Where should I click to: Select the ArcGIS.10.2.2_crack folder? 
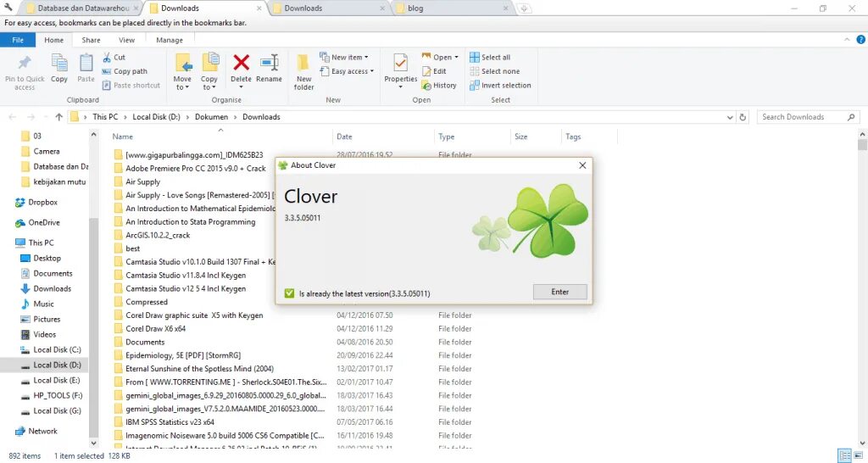tap(158, 235)
